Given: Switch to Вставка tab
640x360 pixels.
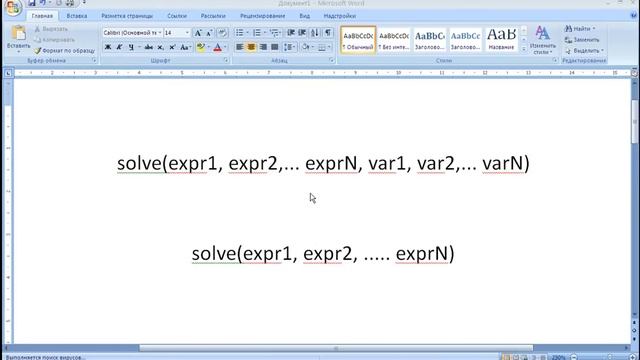Looking at the screenshot, I should pos(77,16).
